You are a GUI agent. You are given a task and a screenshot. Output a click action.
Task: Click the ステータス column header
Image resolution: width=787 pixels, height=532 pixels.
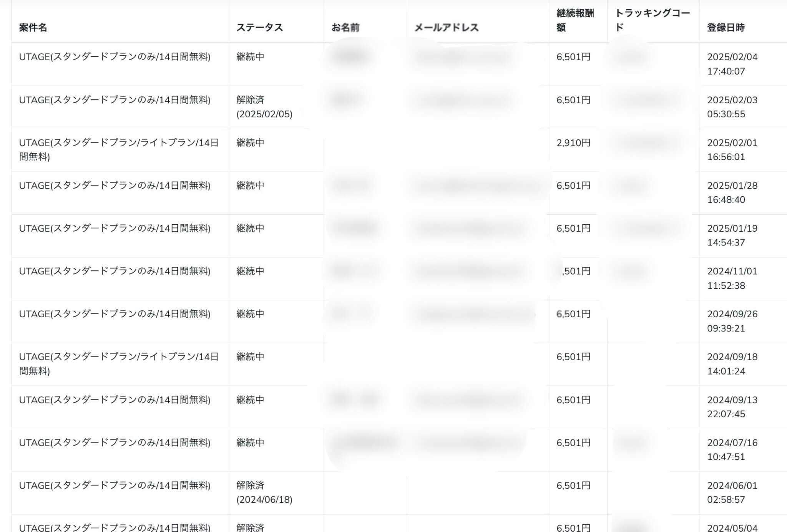point(259,27)
